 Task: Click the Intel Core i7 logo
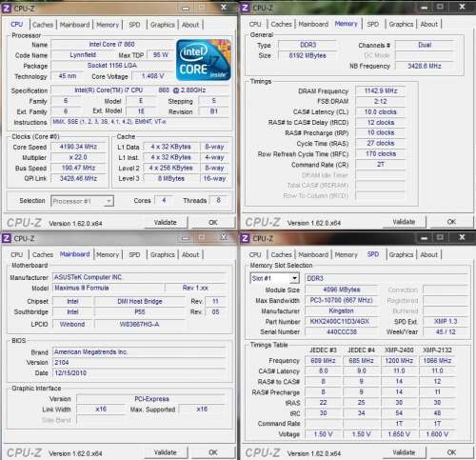pos(204,60)
